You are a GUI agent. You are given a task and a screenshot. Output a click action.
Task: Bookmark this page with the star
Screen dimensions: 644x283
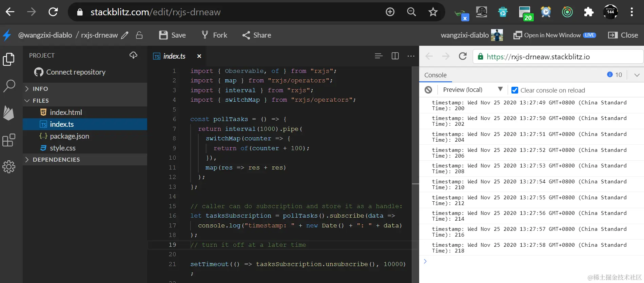(433, 12)
